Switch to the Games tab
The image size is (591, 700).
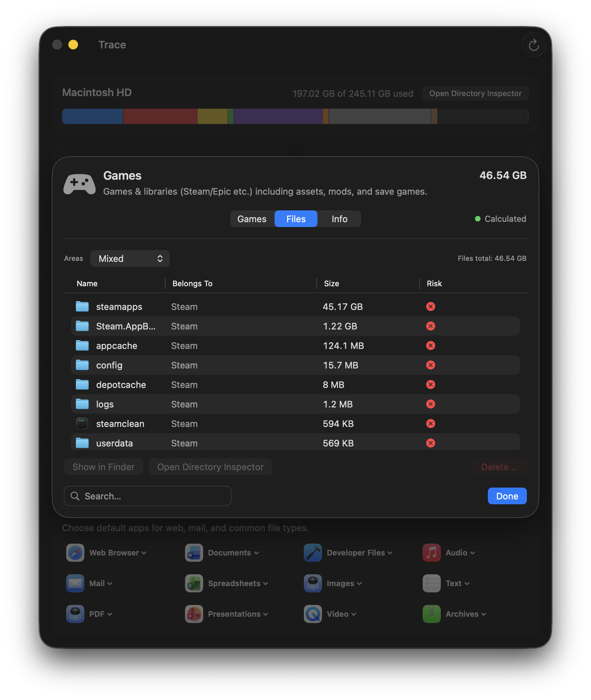pyautogui.click(x=252, y=219)
